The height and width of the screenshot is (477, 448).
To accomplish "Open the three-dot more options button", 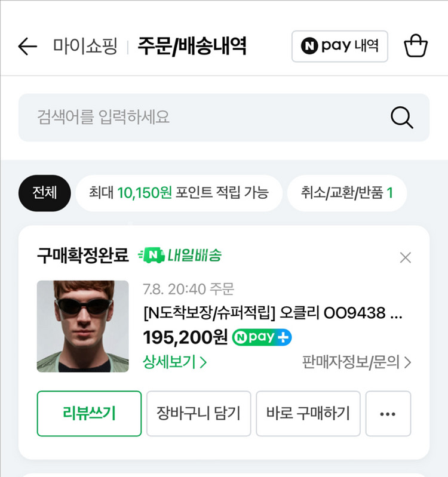I will coord(388,414).
